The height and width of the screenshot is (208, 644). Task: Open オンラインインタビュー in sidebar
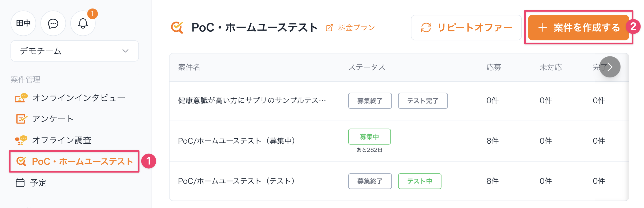(x=78, y=98)
